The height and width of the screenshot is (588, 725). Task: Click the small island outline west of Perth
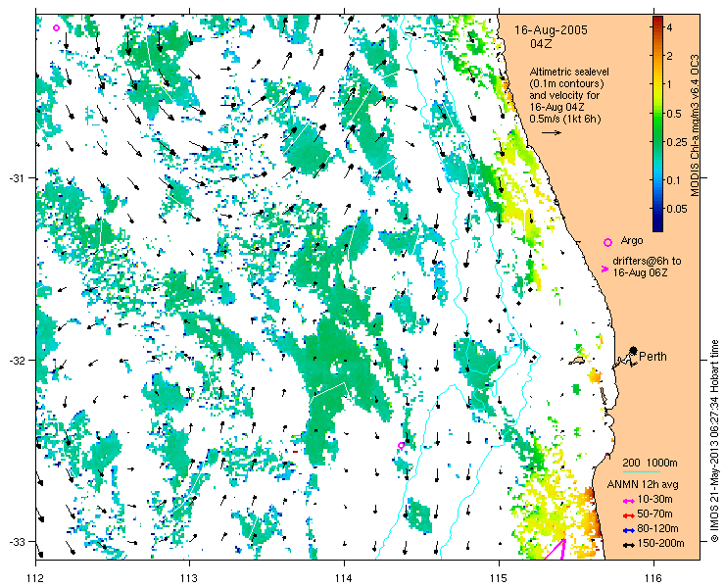point(576,360)
